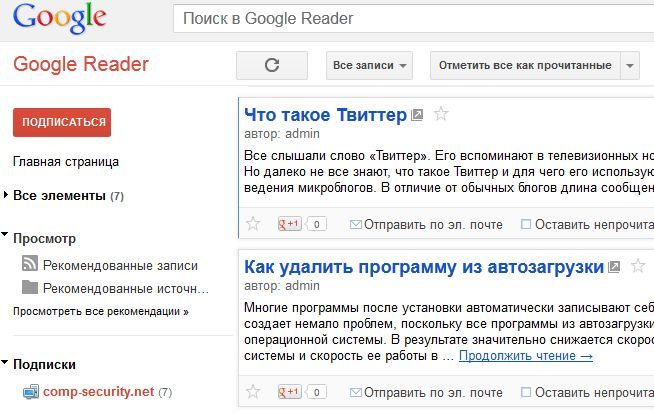Screen dimensions: 654x413
Task: Open 'Что такое Твиттер' external link icon
Action: 417,115
